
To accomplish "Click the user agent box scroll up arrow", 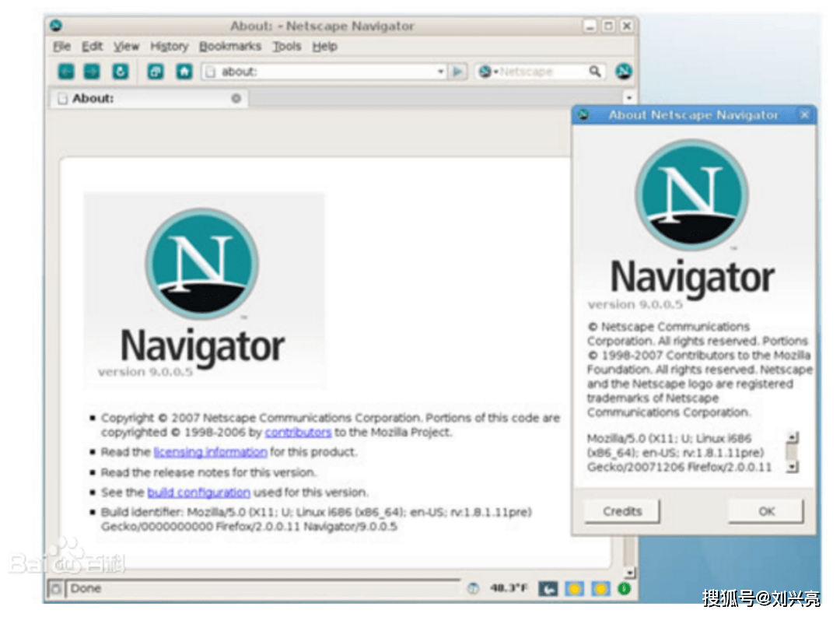I will [x=793, y=437].
